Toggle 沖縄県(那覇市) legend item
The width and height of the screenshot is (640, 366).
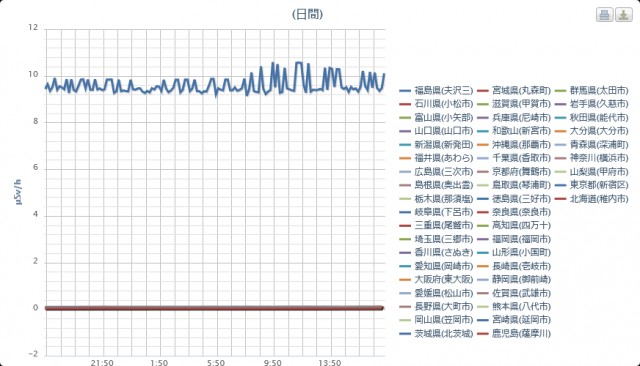[514, 144]
